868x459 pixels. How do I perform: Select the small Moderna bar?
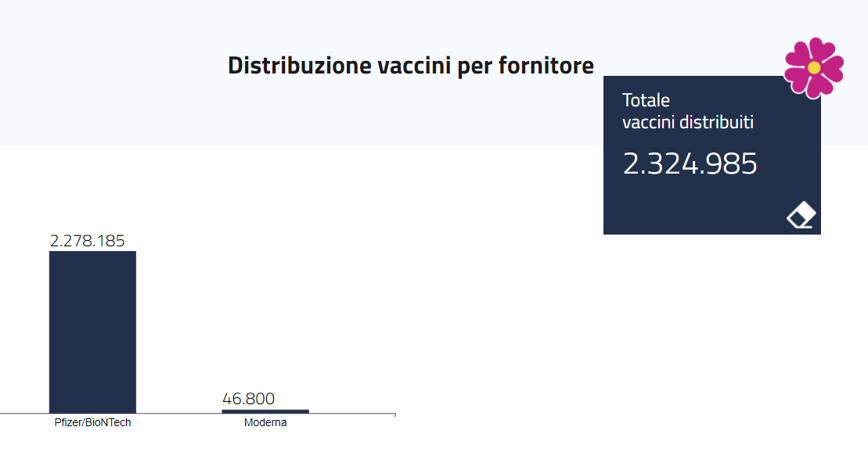pyautogui.click(x=265, y=411)
